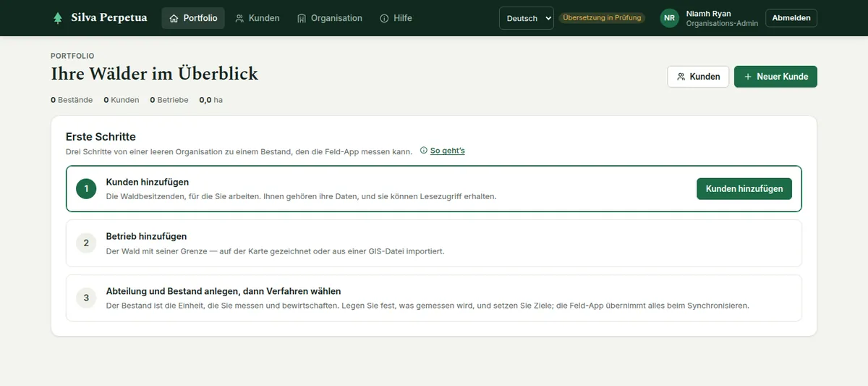This screenshot has height=386, width=868.
Task: Click the Silva Perpetua tree logo
Action: (58, 18)
